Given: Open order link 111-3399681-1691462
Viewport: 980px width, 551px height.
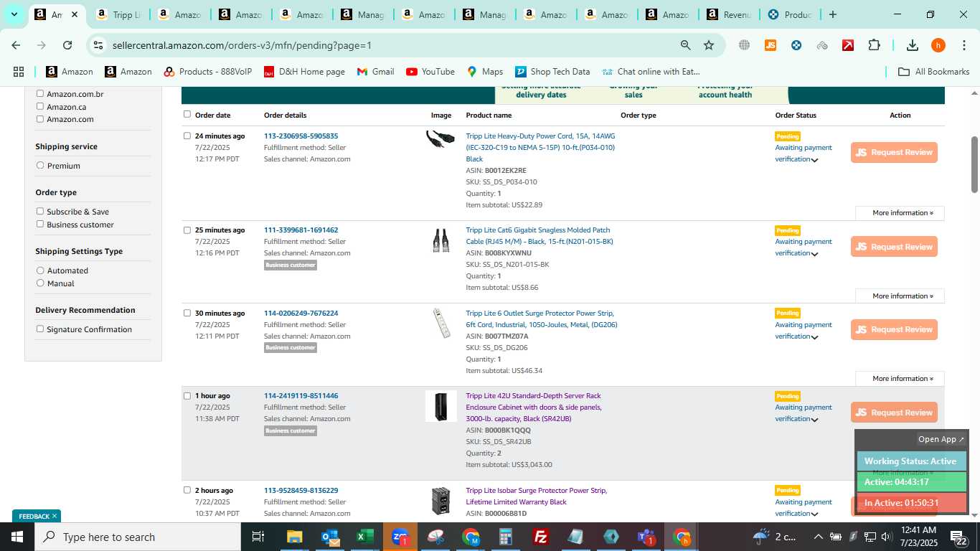Looking at the screenshot, I should pos(301,230).
